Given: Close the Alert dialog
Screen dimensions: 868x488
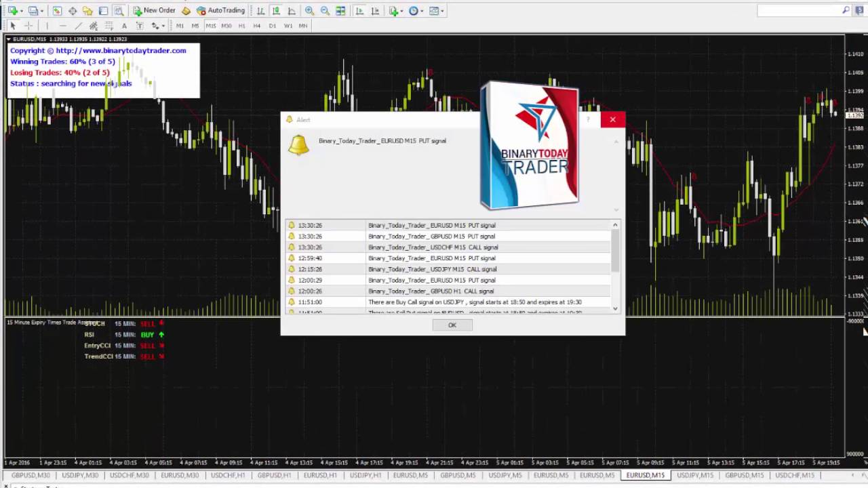Looking at the screenshot, I should click(x=612, y=120).
